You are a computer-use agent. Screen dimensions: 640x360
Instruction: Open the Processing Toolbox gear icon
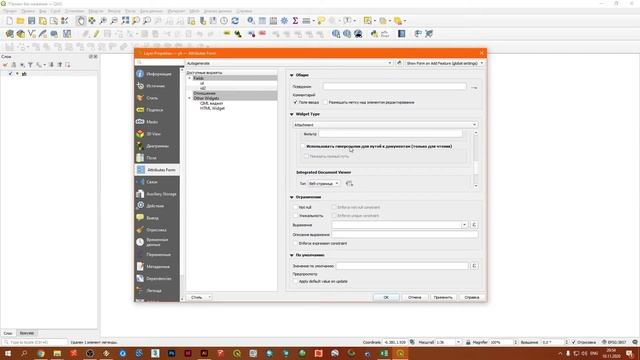[284, 21]
